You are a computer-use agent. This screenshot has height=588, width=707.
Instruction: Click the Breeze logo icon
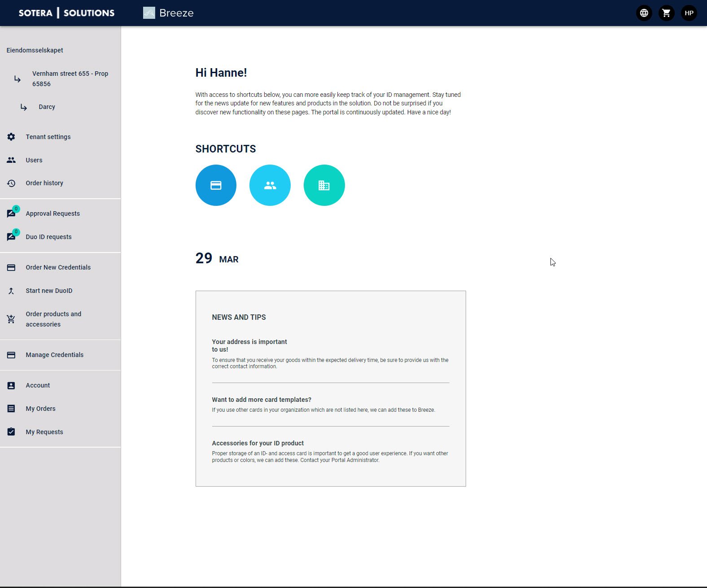pos(149,13)
